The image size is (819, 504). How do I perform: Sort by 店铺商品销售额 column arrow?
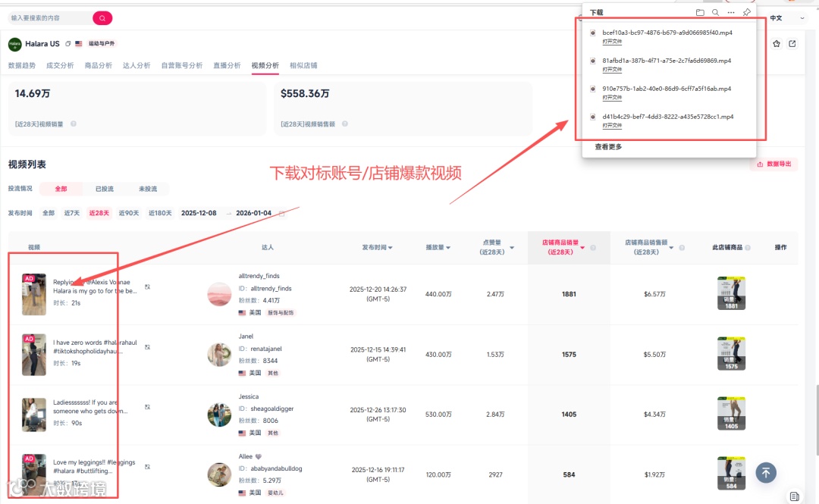tap(671, 248)
